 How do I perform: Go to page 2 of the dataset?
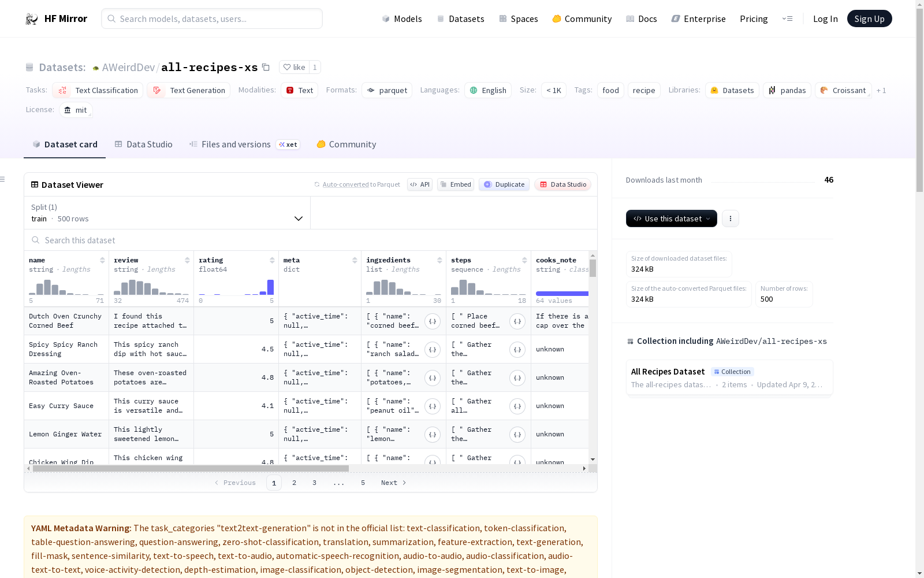(x=295, y=483)
